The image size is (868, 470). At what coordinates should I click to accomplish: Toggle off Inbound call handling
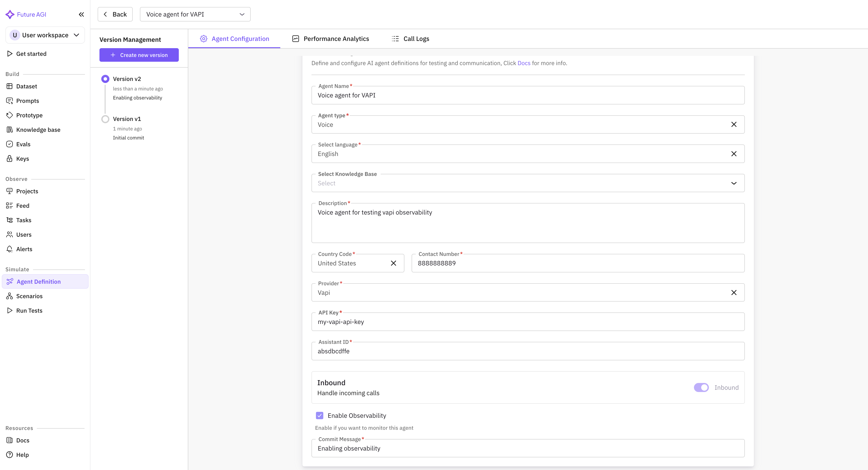click(x=702, y=387)
